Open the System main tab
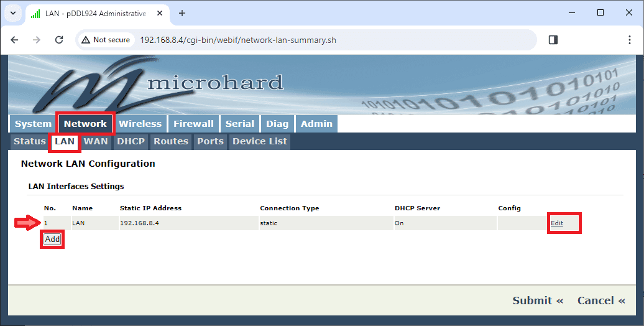 33,124
